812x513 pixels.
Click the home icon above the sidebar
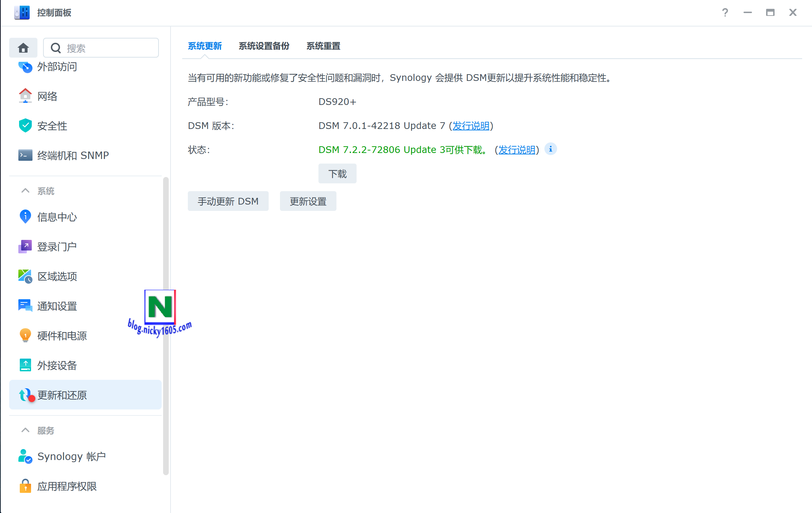click(x=23, y=47)
